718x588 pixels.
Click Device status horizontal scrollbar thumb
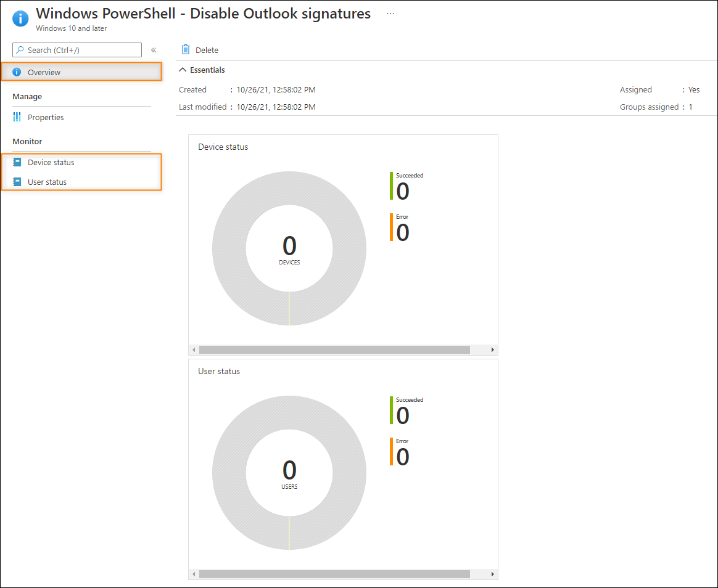pyautogui.click(x=334, y=349)
